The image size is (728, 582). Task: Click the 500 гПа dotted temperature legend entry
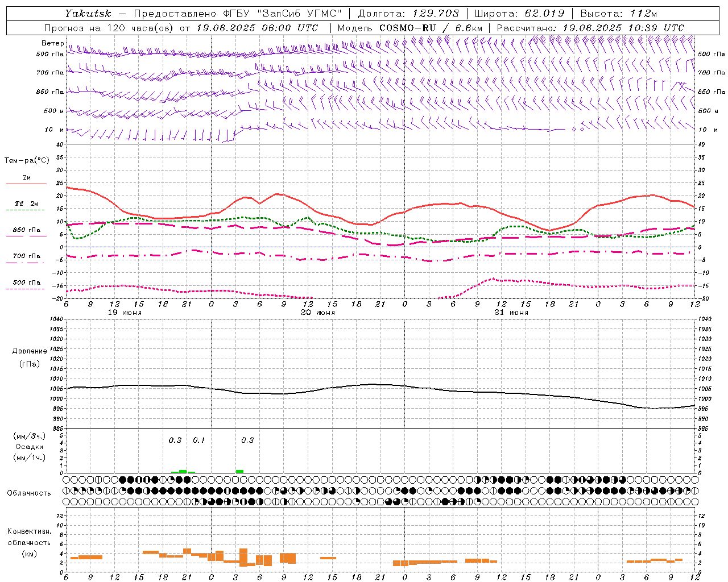pyautogui.click(x=26, y=284)
